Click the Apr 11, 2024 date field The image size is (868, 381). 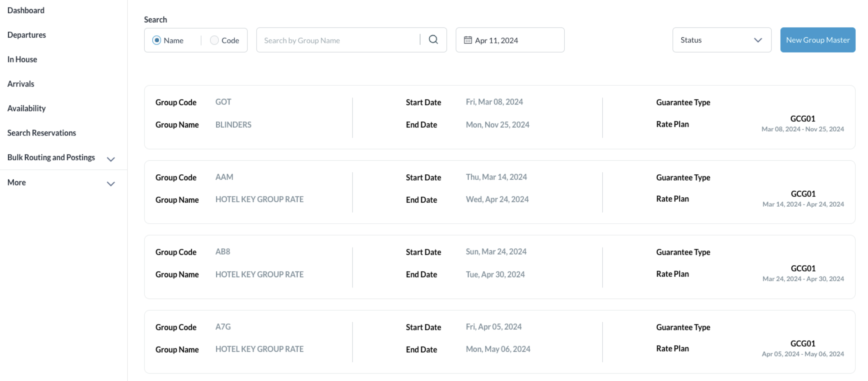(497, 40)
